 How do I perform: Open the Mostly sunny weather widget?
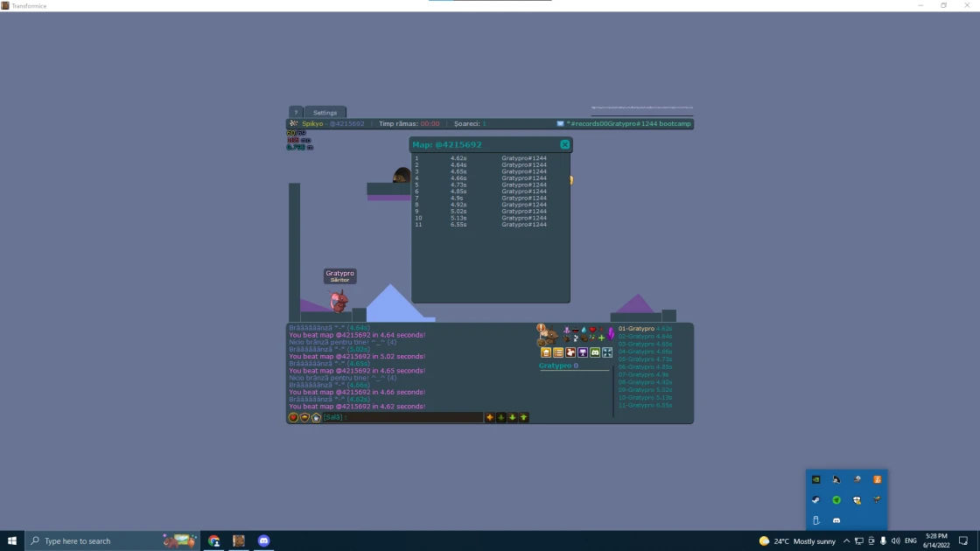797,541
